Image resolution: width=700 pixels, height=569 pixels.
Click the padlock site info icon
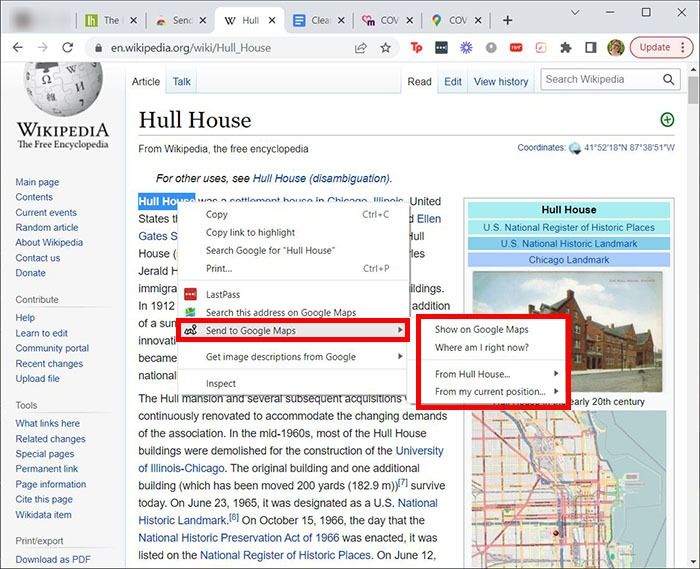point(99,48)
